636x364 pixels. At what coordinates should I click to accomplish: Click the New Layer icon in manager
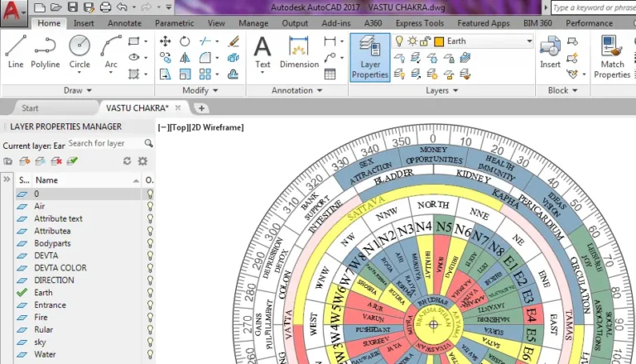click(x=24, y=161)
